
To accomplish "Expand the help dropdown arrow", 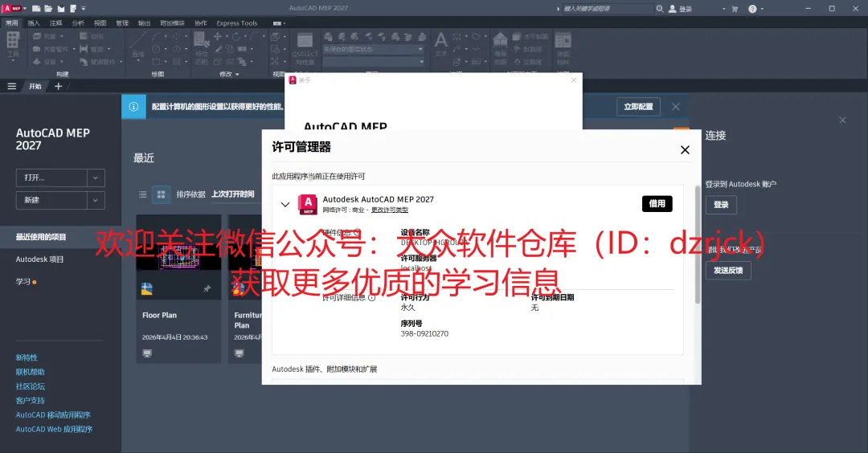I will (x=762, y=9).
